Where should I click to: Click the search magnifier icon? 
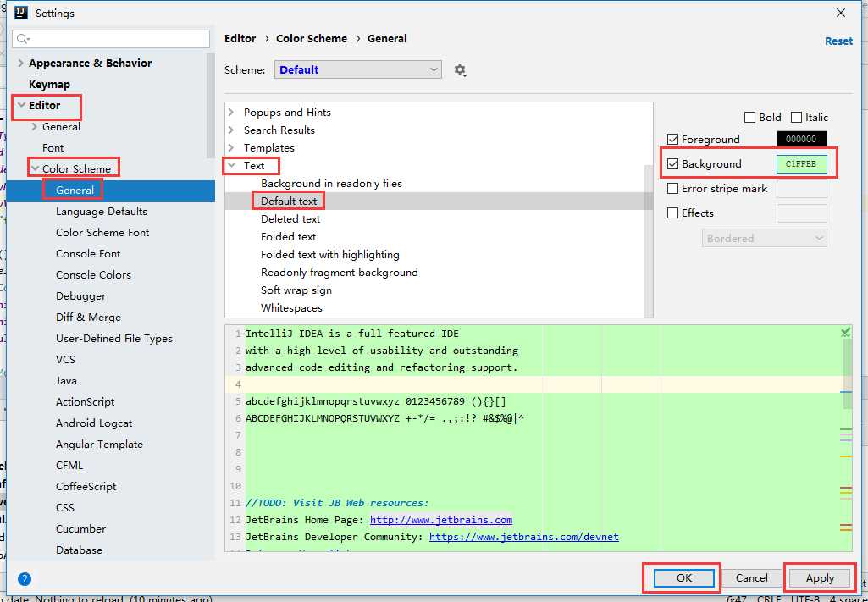pyautogui.click(x=23, y=39)
